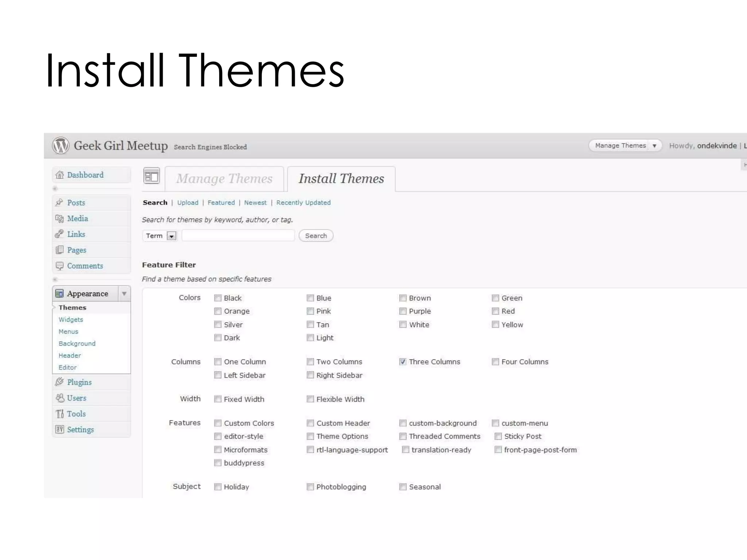Enable the Left Sidebar filter
The image size is (747, 560).
tap(218, 375)
